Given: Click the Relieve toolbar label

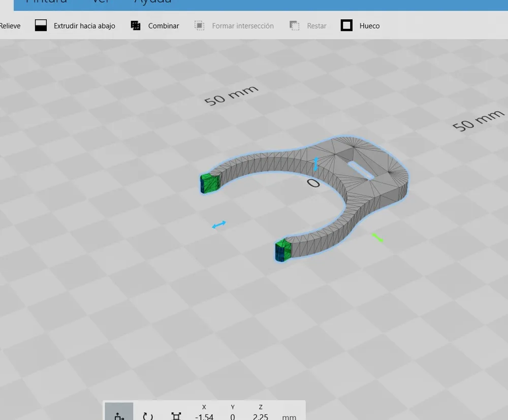Looking at the screenshot, I should [x=10, y=25].
